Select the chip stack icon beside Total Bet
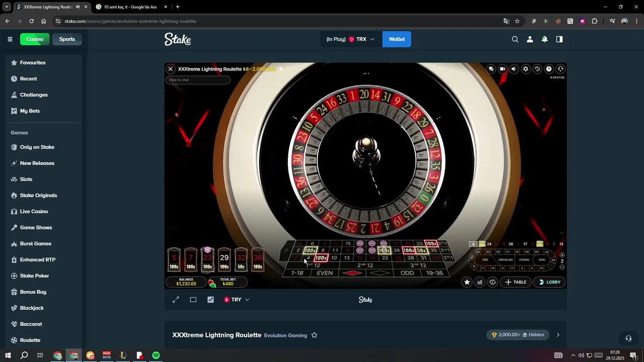 (x=212, y=283)
